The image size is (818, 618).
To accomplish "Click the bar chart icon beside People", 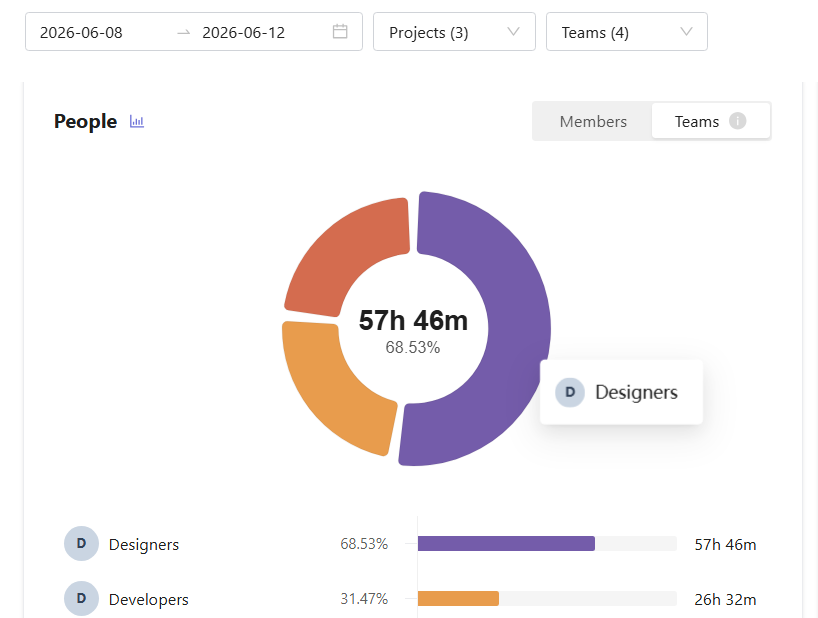I will 137,122.
